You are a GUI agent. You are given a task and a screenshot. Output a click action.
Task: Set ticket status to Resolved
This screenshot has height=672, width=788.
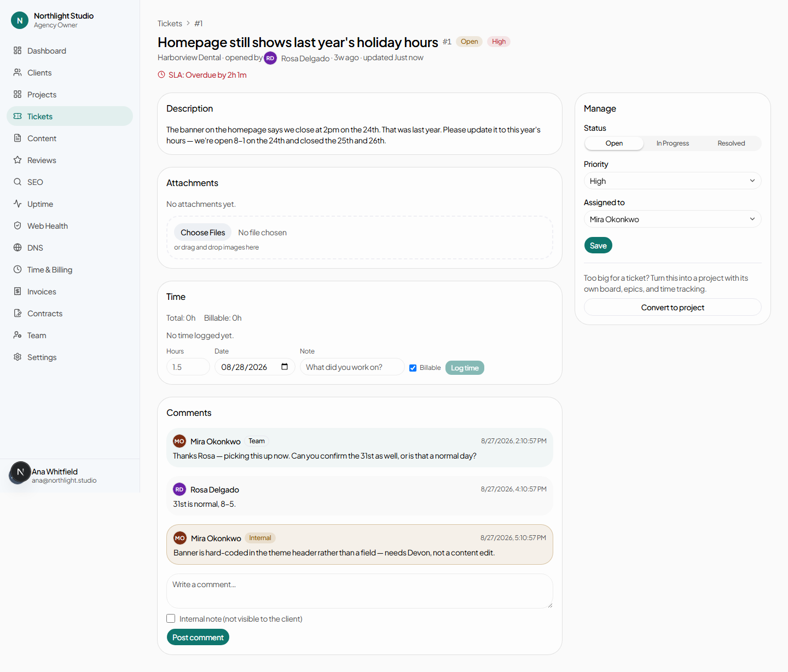click(x=731, y=143)
